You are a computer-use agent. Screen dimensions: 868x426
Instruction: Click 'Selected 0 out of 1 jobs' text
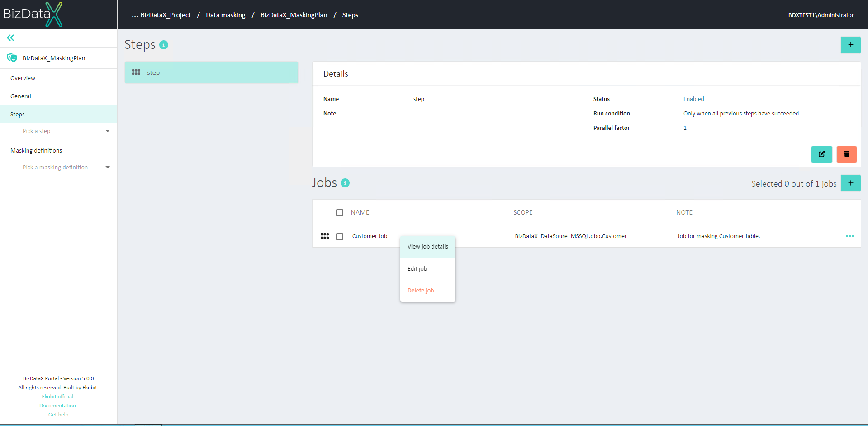click(794, 184)
